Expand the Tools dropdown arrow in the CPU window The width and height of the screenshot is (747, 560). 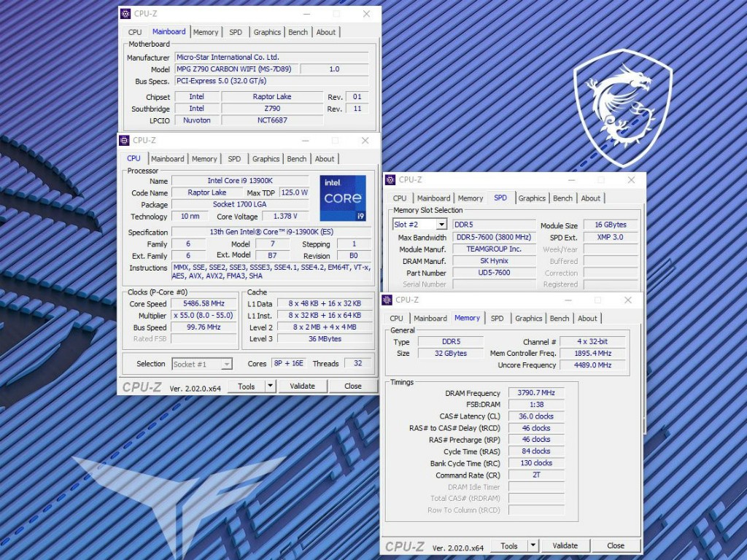(270, 386)
